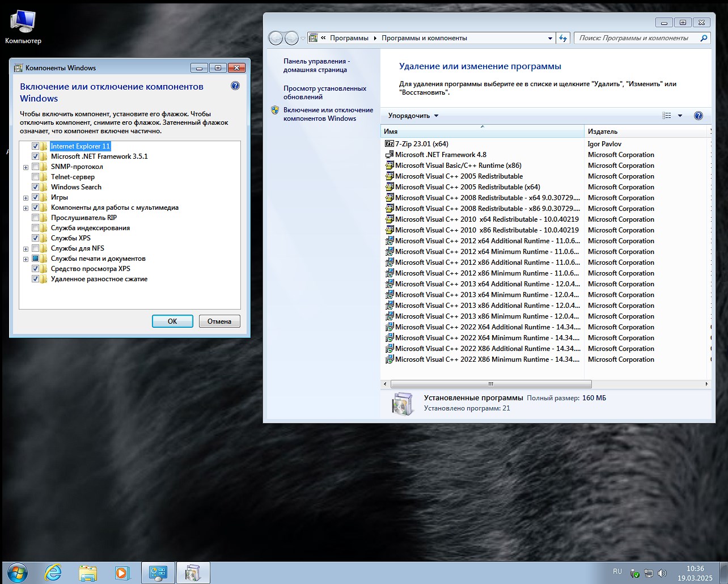Click the scroll-right arrow of programs list
Screen dimensions: 728x584
pyautogui.click(x=706, y=384)
